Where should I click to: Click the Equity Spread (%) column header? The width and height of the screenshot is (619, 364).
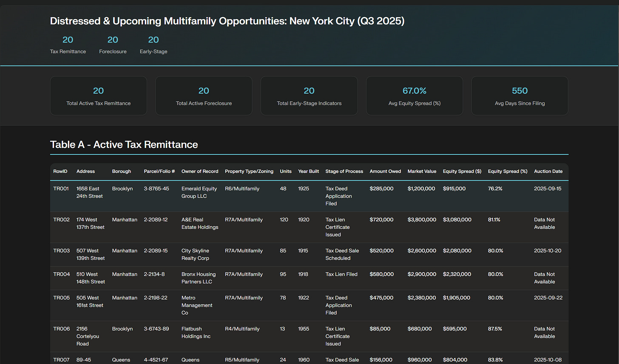pos(508,171)
